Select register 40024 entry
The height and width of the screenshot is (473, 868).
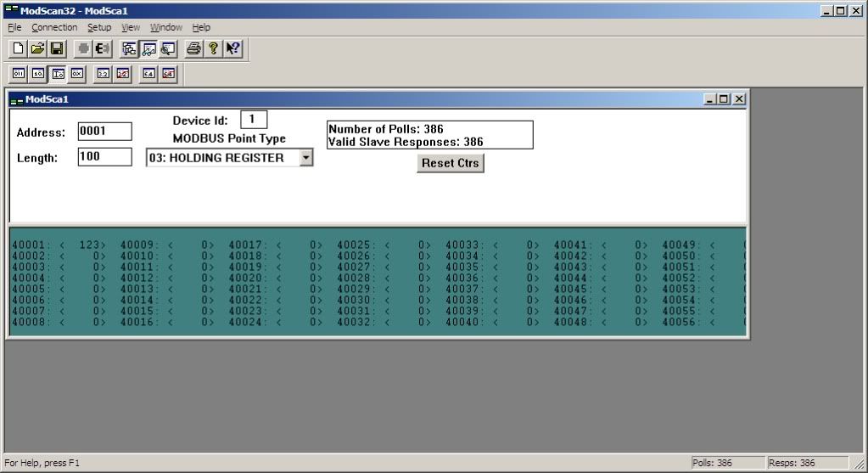click(x=275, y=322)
